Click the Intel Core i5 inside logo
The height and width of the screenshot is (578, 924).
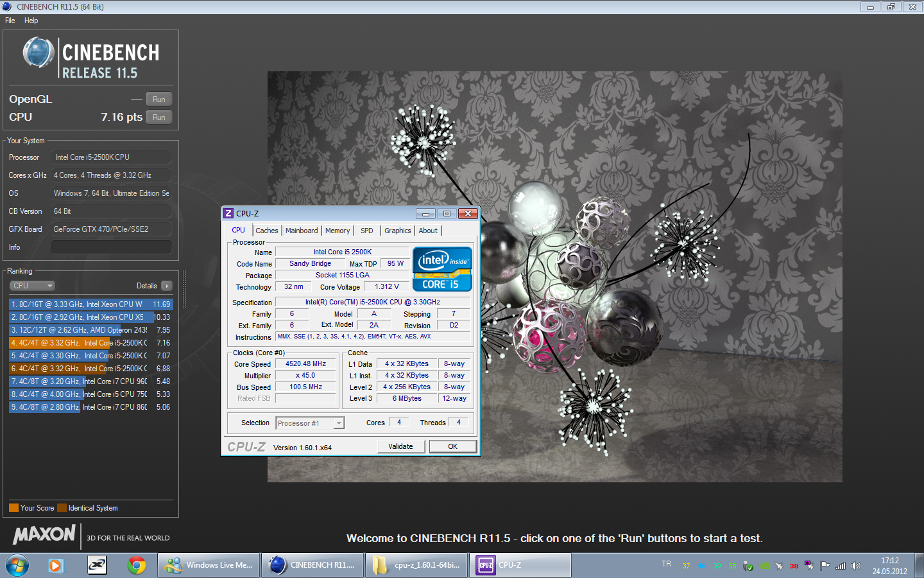click(x=442, y=269)
